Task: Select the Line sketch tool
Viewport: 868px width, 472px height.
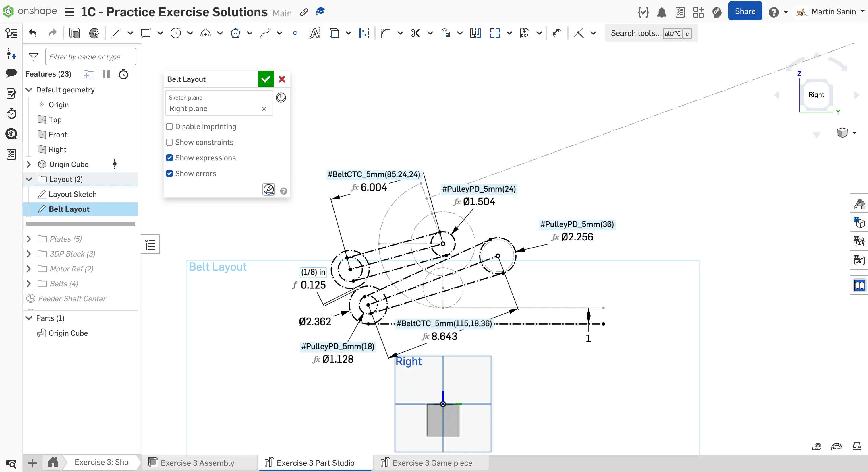Action: click(x=116, y=33)
